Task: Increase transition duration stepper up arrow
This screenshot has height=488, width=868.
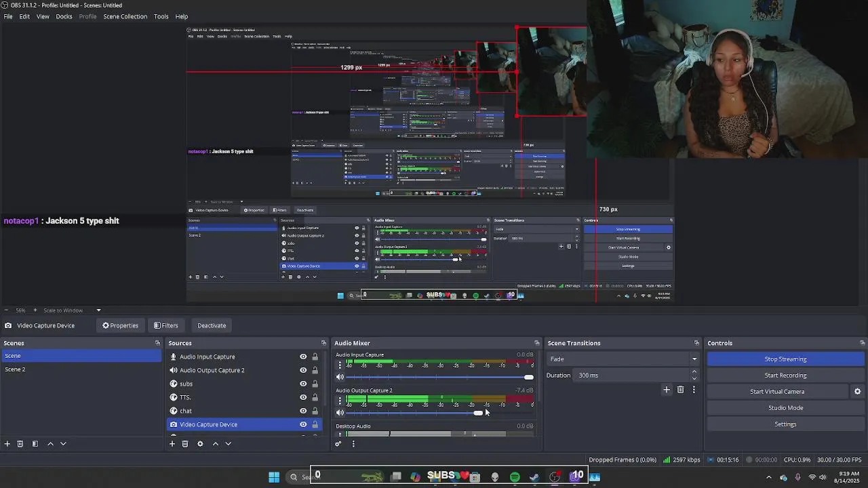Action: click(x=694, y=372)
